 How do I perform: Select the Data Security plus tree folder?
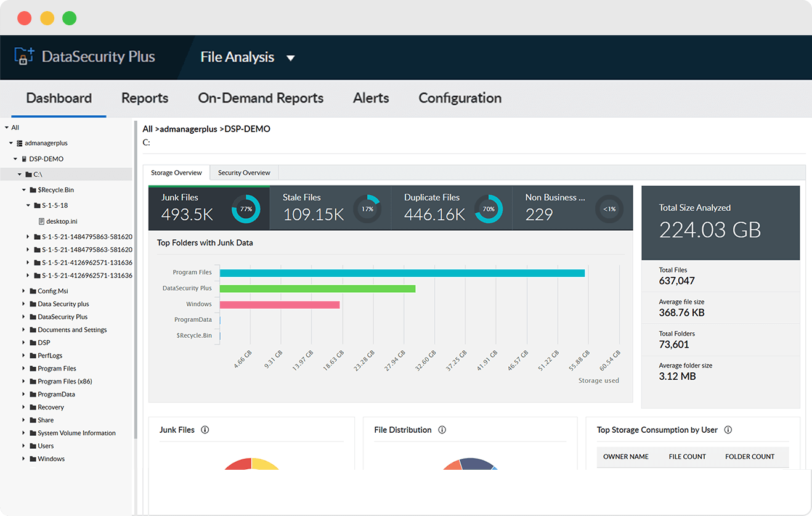63,304
